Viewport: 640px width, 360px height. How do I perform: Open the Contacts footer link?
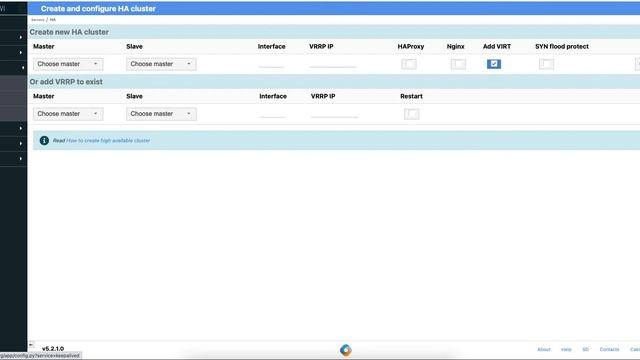pos(609,349)
